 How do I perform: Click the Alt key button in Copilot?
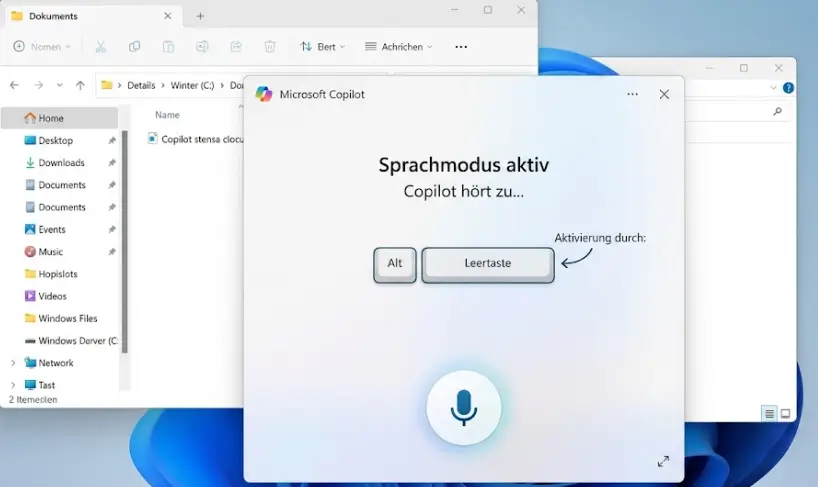click(395, 264)
